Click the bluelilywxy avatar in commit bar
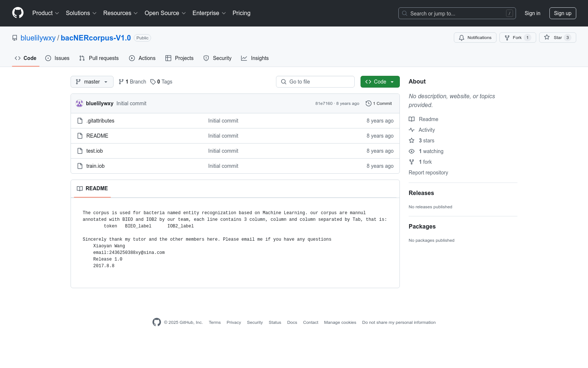 [79, 103]
